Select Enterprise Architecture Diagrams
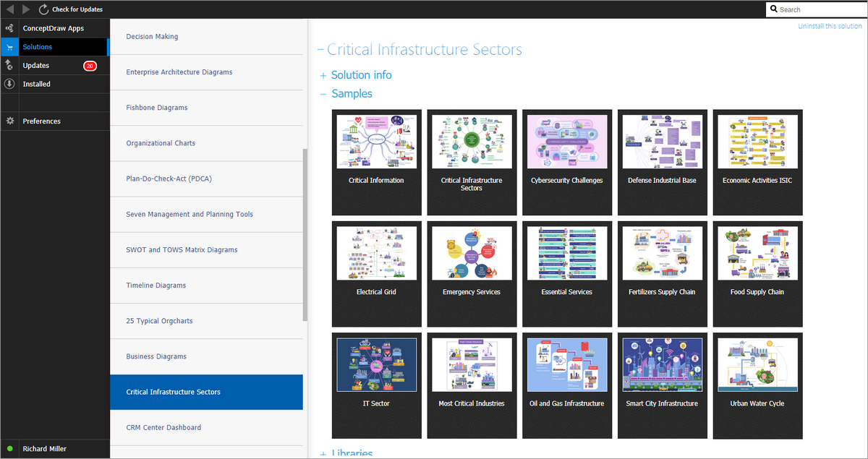Viewport: 868px width, 459px height. point(206,72)
